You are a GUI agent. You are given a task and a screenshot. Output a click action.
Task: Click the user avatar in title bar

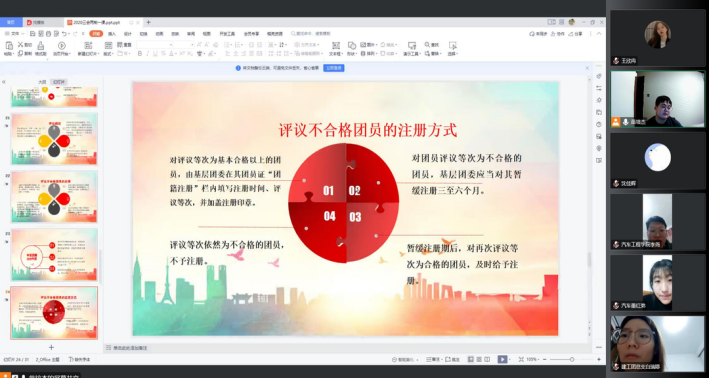click(572, 22)
